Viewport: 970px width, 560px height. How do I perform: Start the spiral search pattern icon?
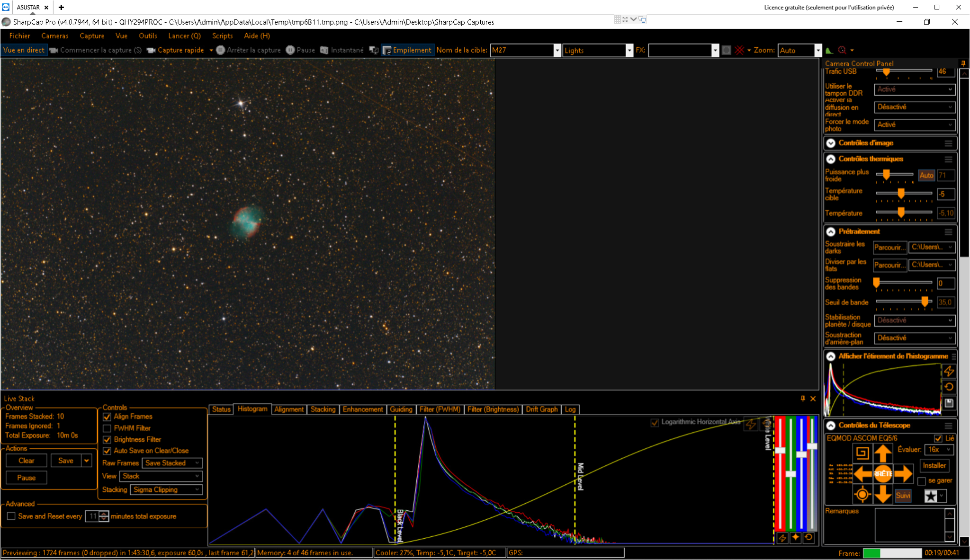tap(862, 453)
